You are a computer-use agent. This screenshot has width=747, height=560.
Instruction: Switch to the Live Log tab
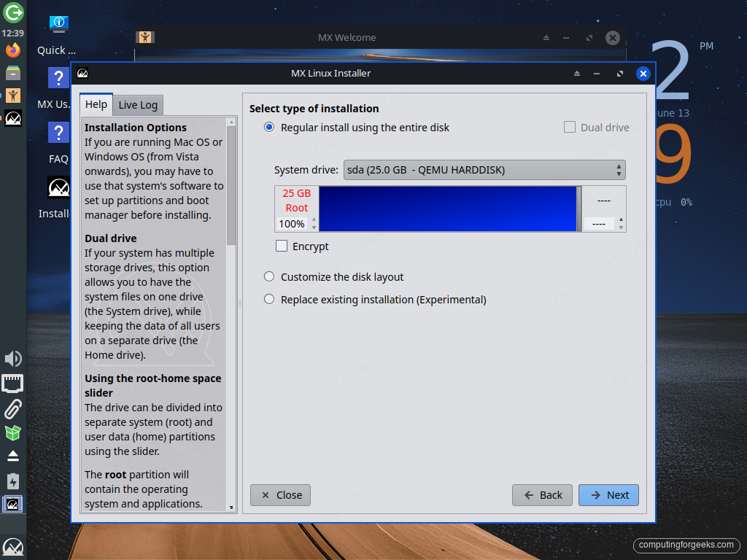[x=138, y=105]
